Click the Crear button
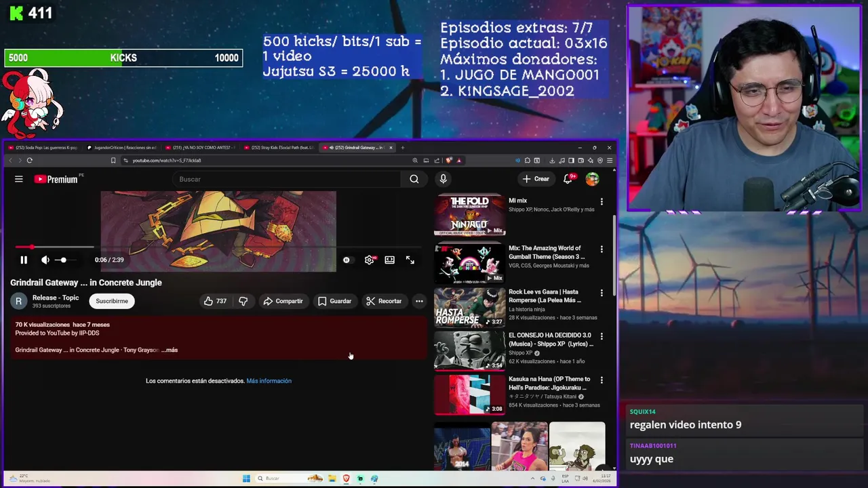 pyautogui.click(x=536, y=179)
